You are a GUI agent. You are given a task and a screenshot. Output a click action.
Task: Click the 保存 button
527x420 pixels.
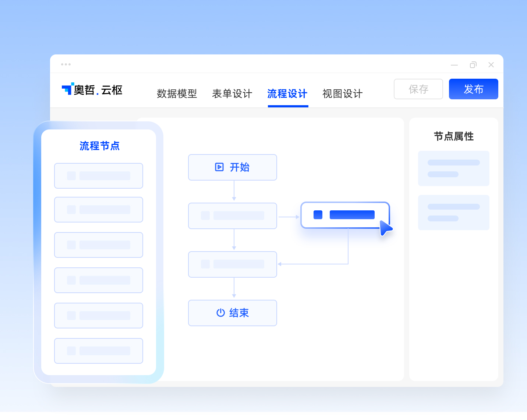418,89
